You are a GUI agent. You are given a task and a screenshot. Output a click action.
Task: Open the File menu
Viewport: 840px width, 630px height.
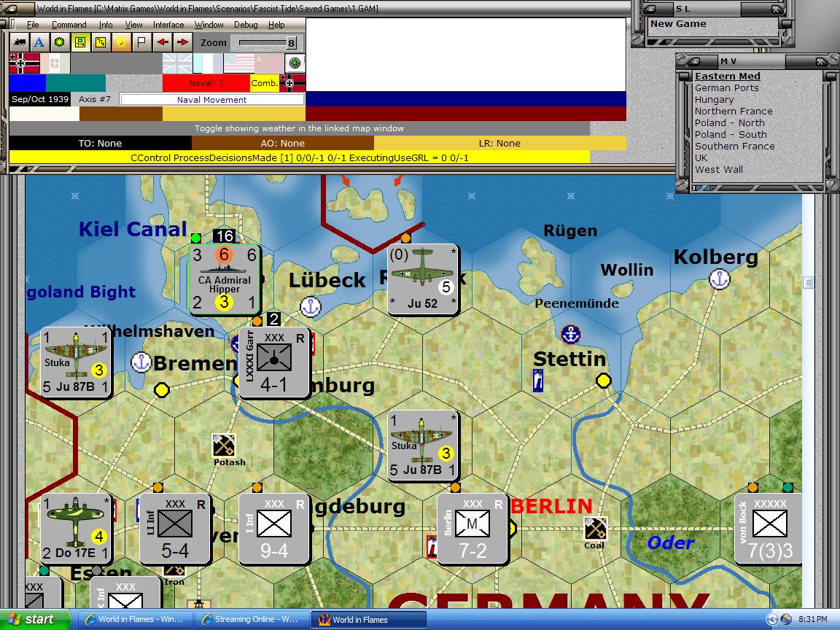click(x=33, y=25)
